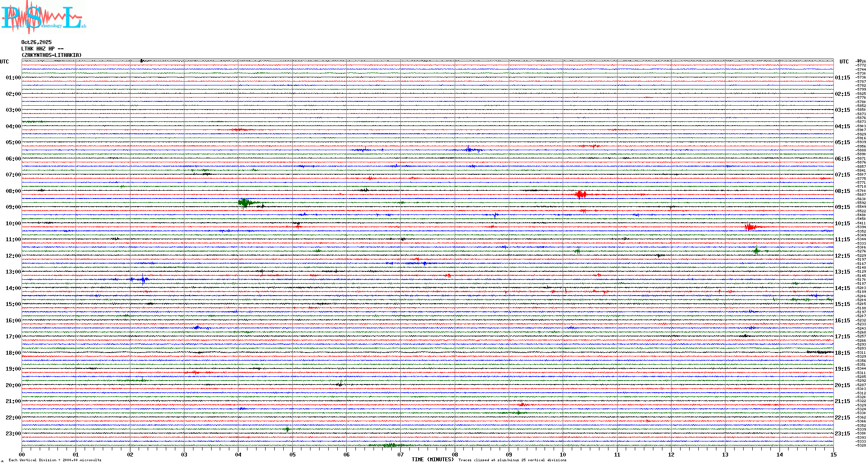Click the traces clipped footnote text
This screenshot has width=868, height=466.
tap(512, 460)
